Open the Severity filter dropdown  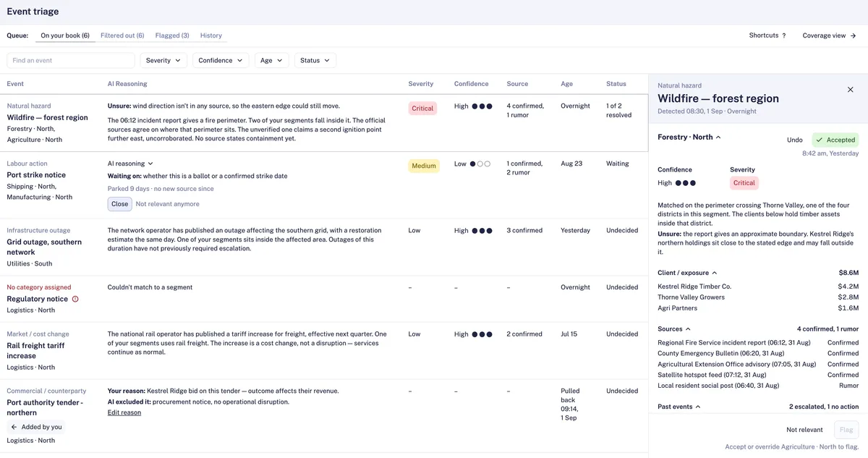click(x=163, y=61)
